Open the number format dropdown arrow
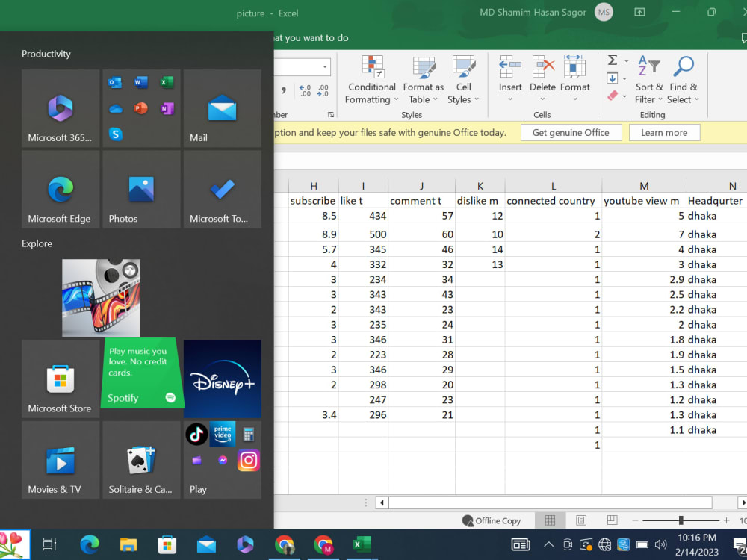This screenshot has height=560, width=747. (x=325, y=66)
